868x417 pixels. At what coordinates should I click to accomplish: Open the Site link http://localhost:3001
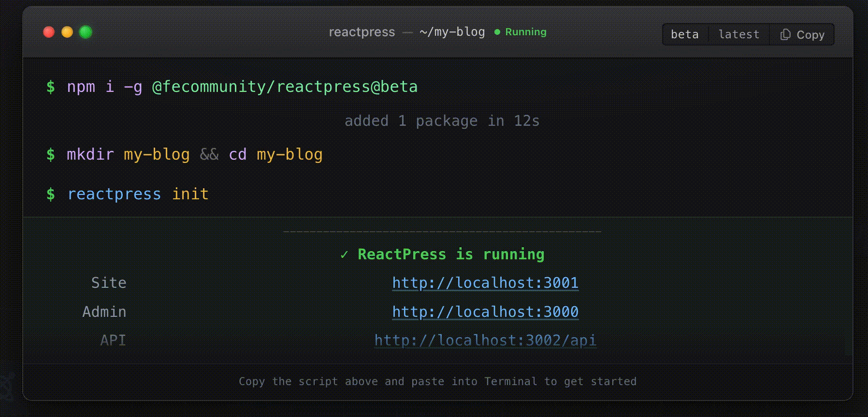pyautogui.click(x=485, y=283)
